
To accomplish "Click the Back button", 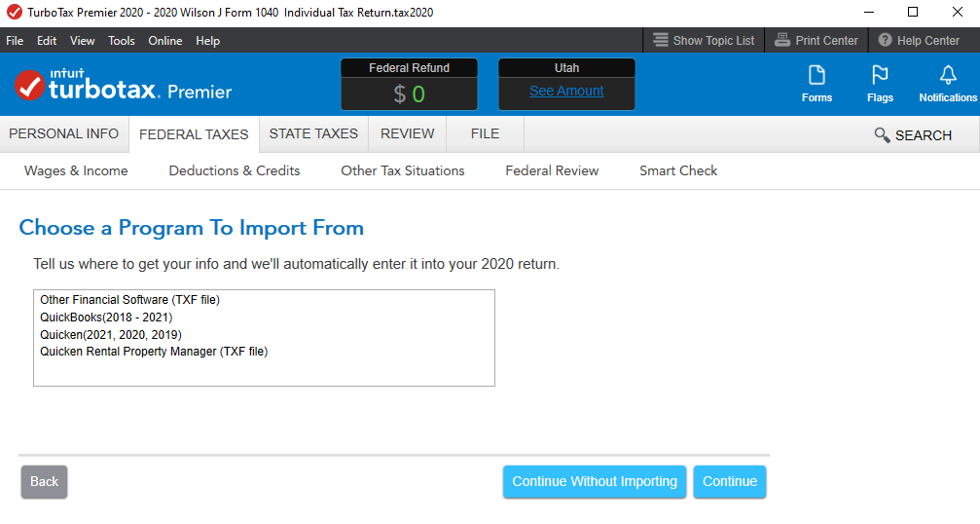I will click(x=44, y=481).
